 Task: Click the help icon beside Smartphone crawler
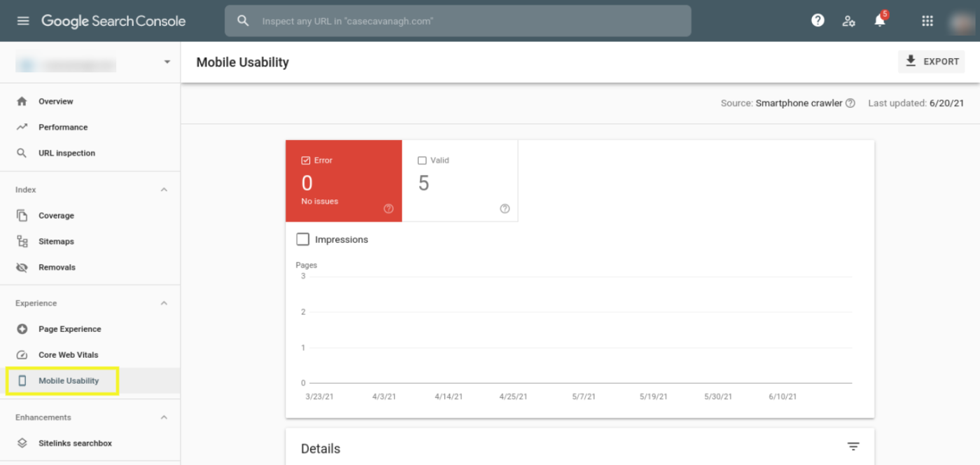tap(850, 103)
